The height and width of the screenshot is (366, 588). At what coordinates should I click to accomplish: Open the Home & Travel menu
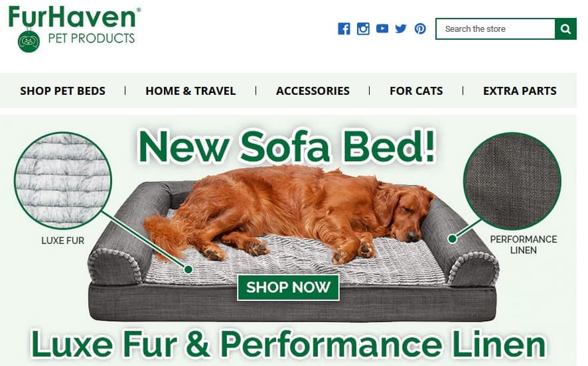click(190, 91)
